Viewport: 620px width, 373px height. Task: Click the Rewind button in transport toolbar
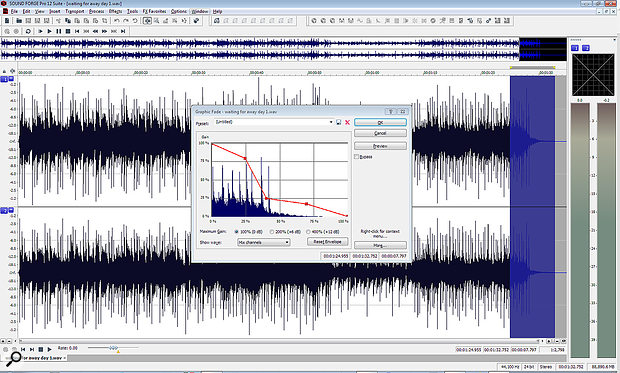point(95,31)
